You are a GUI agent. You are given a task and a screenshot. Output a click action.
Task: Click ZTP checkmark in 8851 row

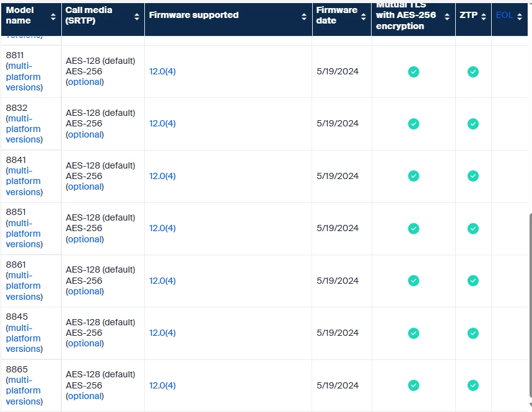click(x=473, y=229)
